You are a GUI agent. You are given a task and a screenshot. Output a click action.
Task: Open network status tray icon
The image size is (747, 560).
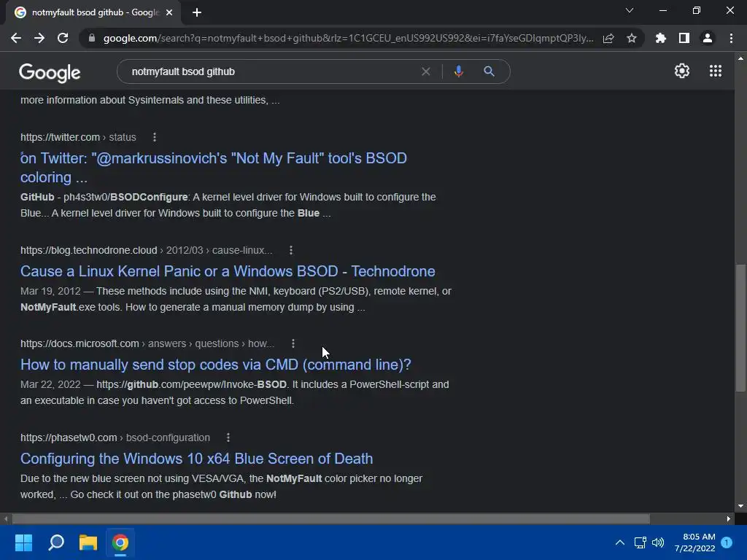click(640, 542)
